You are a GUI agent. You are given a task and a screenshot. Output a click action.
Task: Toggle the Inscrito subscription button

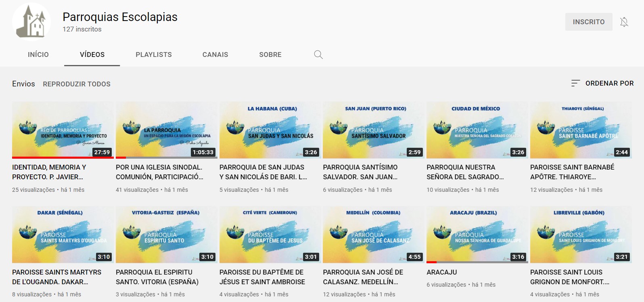tap(588, 22)
